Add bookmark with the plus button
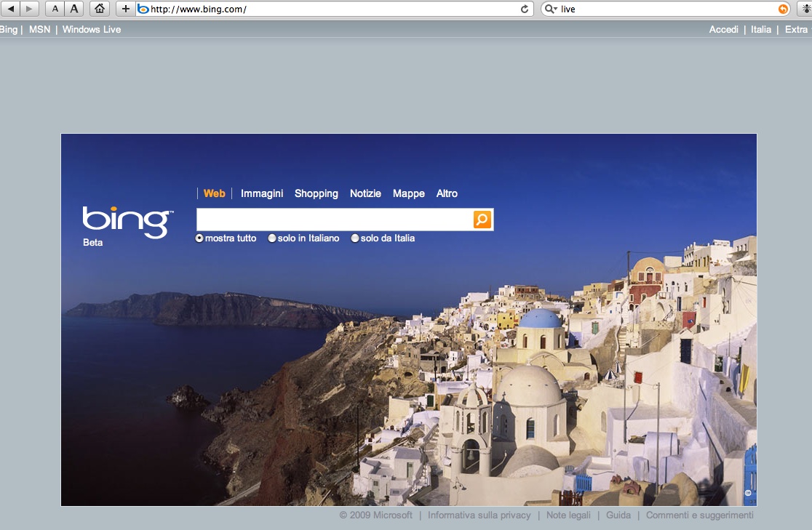The width and height of the screenshot is (812, 530). click(125, 9)
